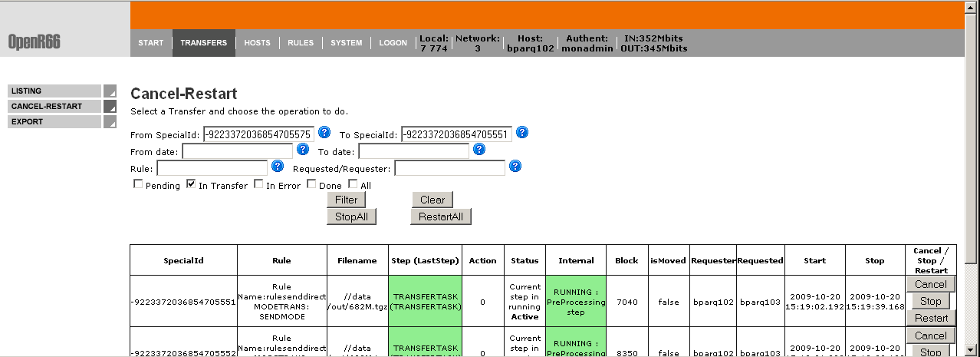Click Authent: monadmin status in header
Viewport: 980px width, 357px height.
click(x=587, y=43)
